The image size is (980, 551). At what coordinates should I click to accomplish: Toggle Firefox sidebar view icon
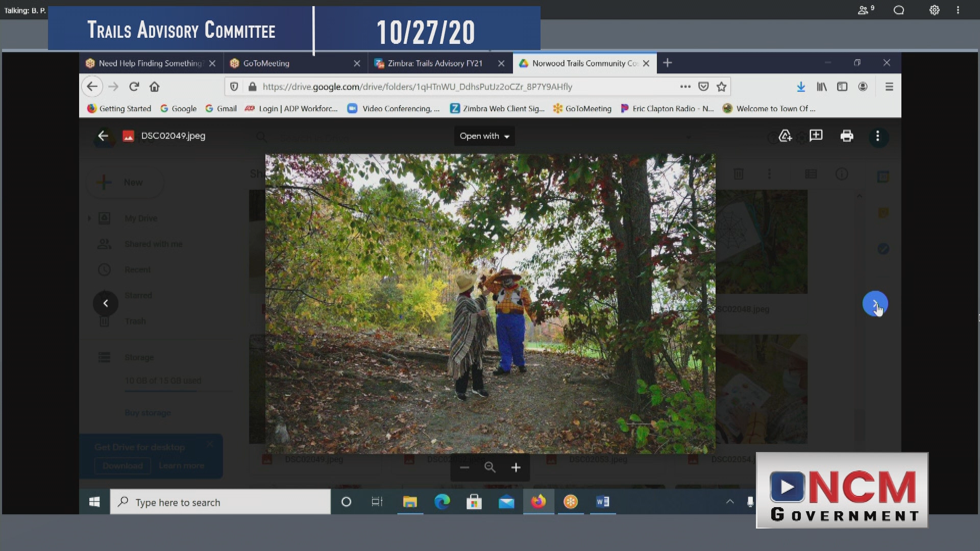click(842, 87)
